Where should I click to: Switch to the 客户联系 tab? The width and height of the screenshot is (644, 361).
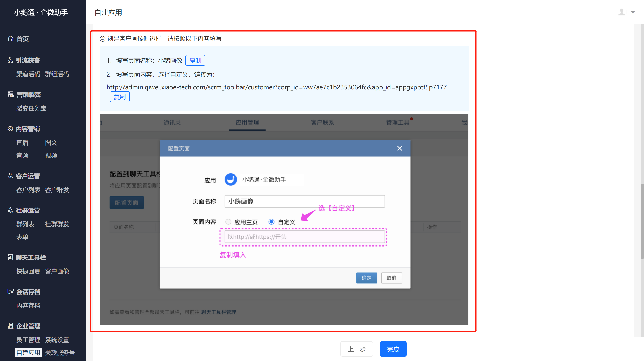322,123
